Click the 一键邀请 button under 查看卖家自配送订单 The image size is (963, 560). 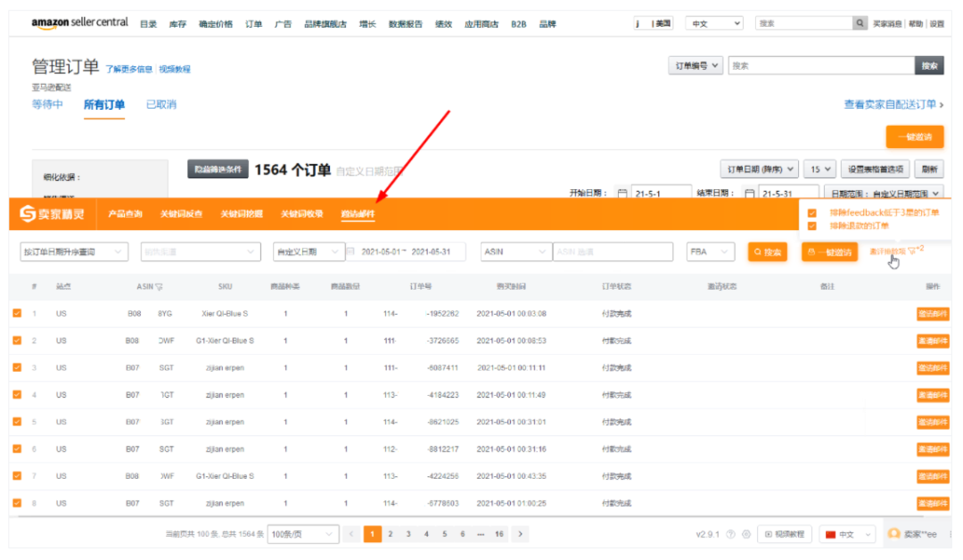tap(915, 137)
